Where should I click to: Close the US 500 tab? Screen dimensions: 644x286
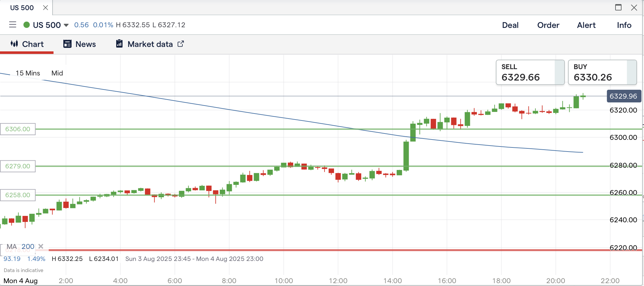click(x=46, y=8)
